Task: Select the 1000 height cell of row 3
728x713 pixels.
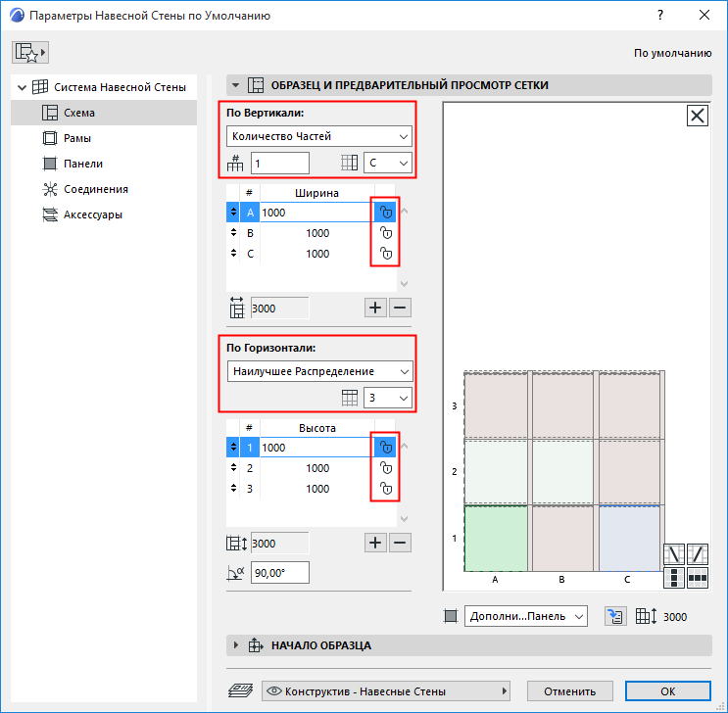Action: click(317, 489)
